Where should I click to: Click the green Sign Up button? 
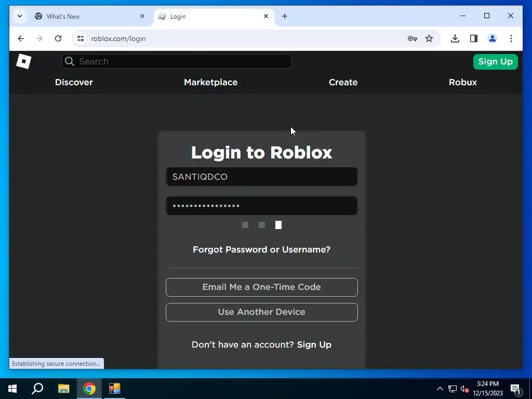click(x=495, y=62)
